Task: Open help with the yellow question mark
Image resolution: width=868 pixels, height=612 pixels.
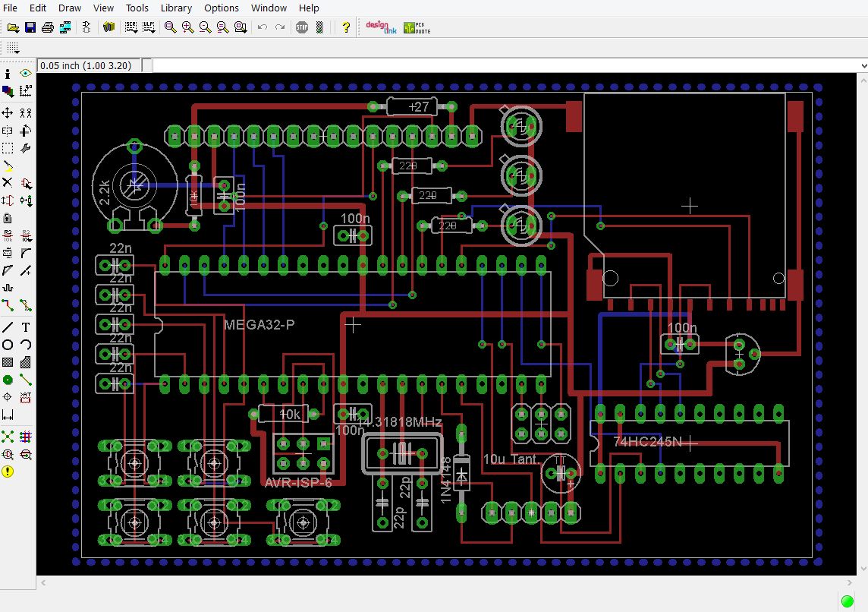Action: point(346,27)
